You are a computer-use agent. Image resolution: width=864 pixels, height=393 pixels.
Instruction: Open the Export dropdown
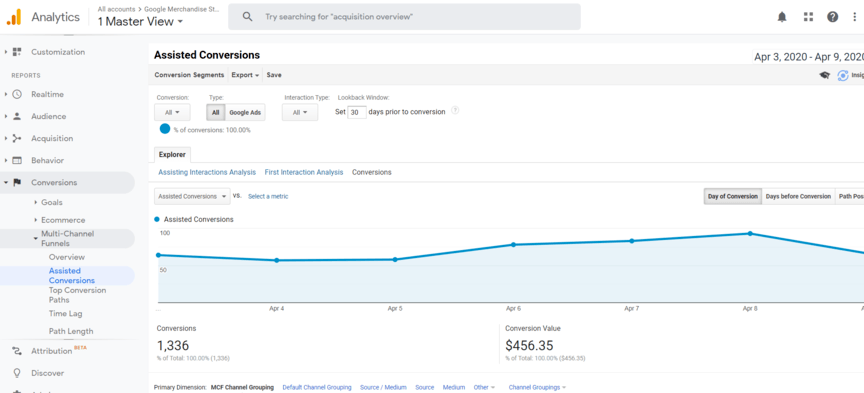pos(245,75)
